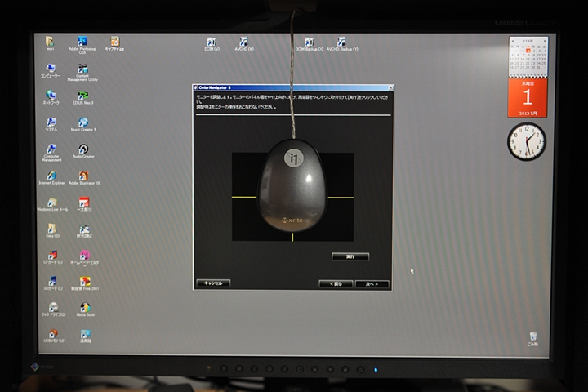Open the DCIM_Backup drive shortcut
588x392 pixels.
pos(310,41)
